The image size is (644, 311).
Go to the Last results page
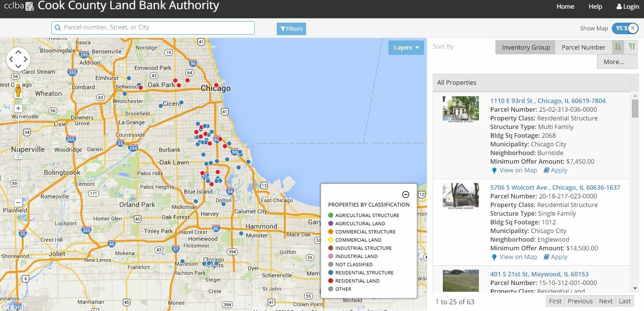pyautogui.click(x=624, y=301)
